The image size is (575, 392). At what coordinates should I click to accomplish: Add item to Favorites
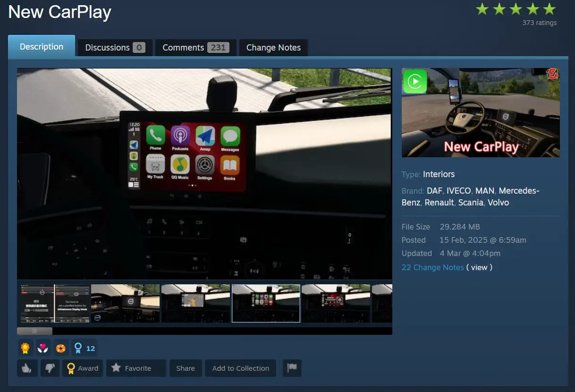[136, 368]
